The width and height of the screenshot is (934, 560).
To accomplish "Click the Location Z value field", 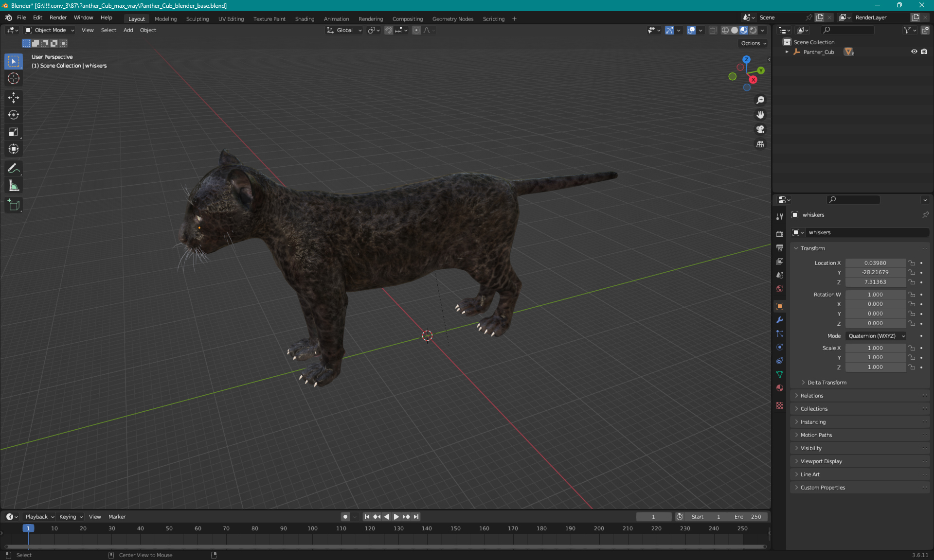I will (x=875, y=282).
